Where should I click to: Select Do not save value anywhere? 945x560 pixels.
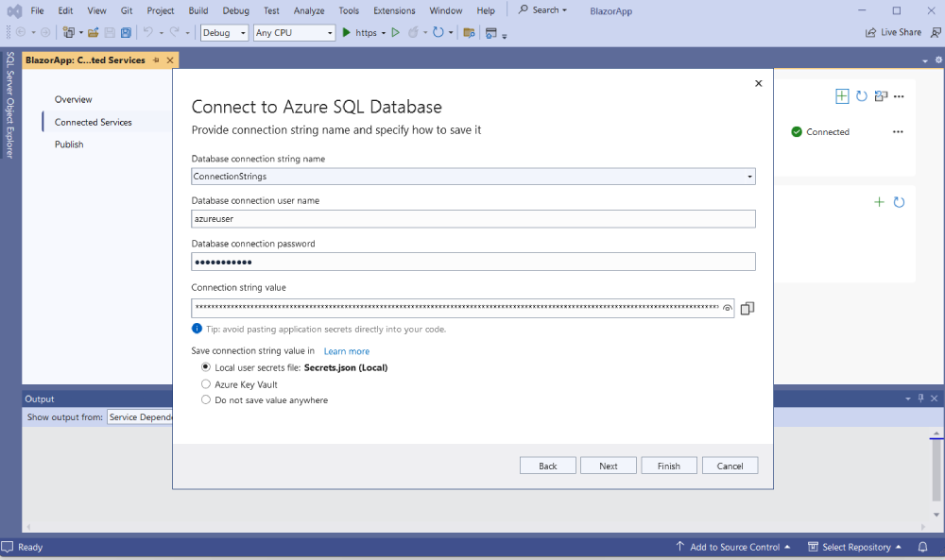(x=206, y=399)
